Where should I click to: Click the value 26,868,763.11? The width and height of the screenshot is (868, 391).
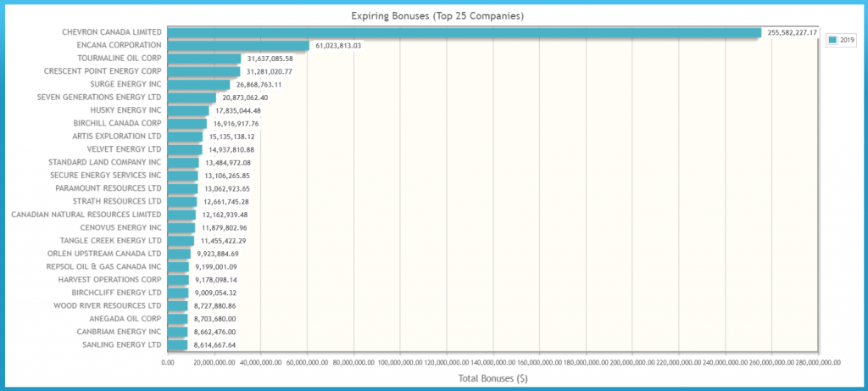[x=259, y=85]
